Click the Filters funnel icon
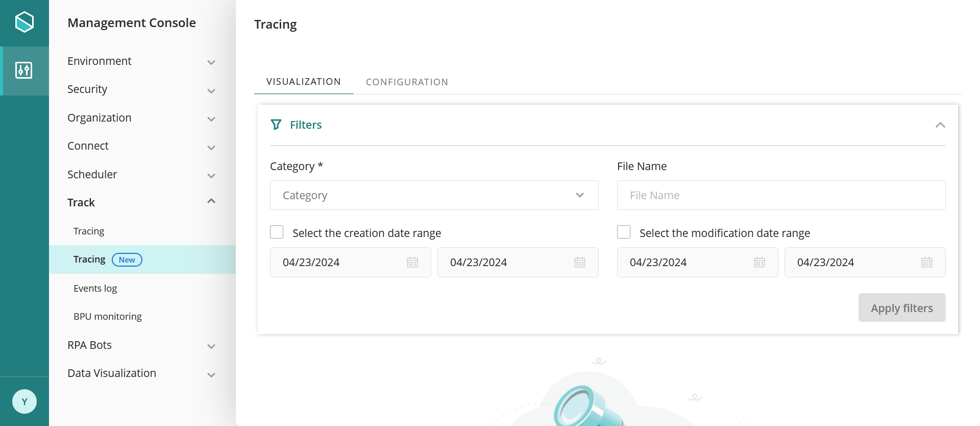The width and height of the screenshot is (980, 426). click(276, 125)
